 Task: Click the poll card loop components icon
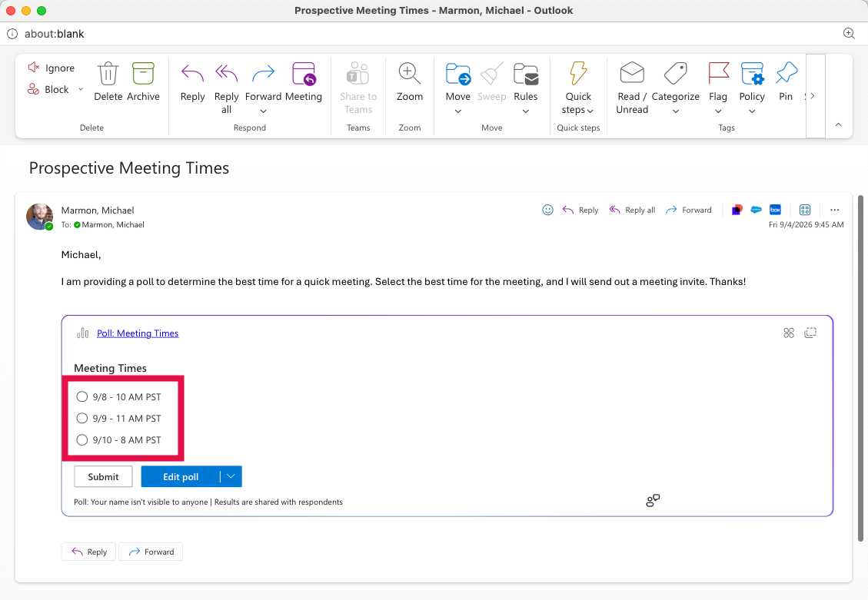(788, 333)
